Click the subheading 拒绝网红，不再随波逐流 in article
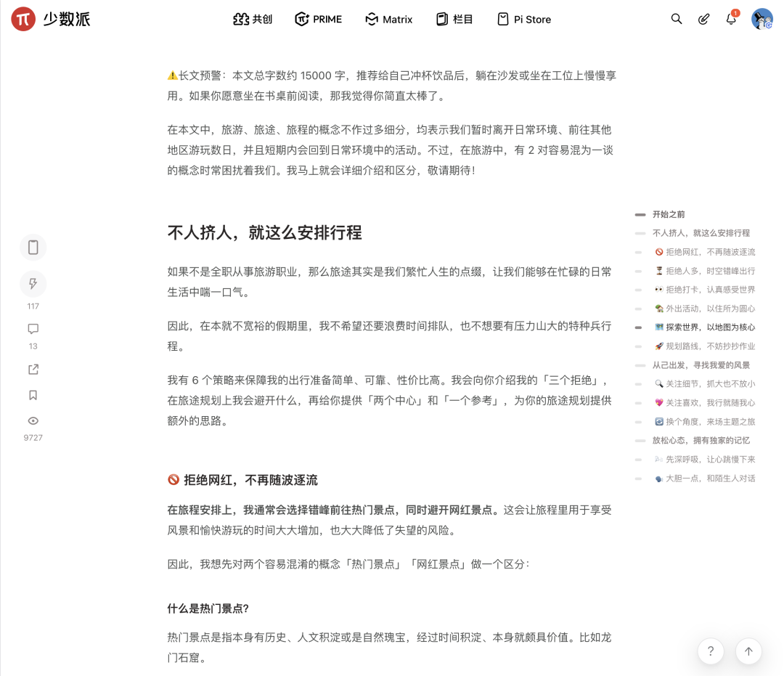Image resolution: width=784 pixels, height=676 pixels. 242,480
